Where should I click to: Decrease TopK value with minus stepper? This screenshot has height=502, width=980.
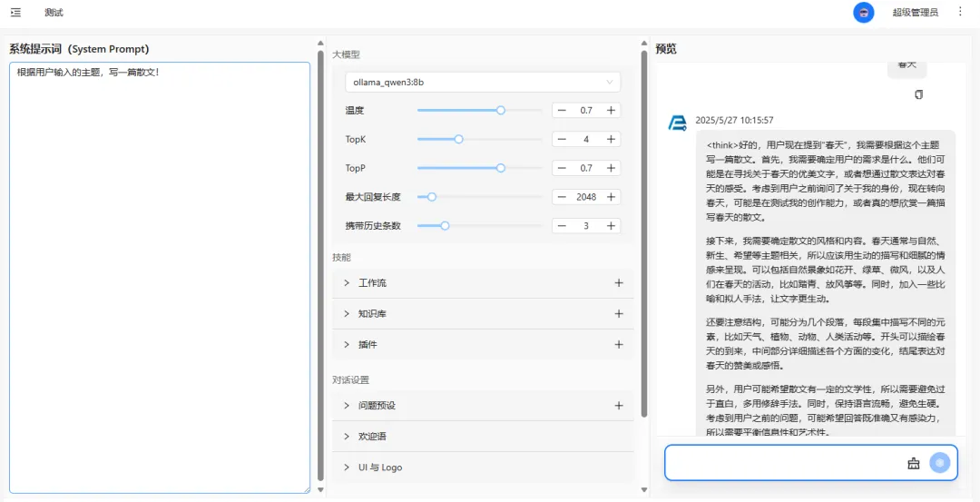coord(562,140)
